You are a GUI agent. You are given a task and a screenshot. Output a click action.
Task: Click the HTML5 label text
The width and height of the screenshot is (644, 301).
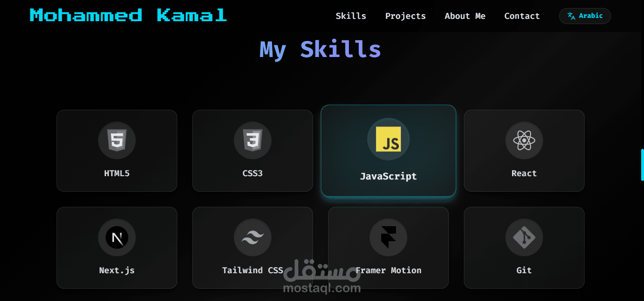click(117, 173)
